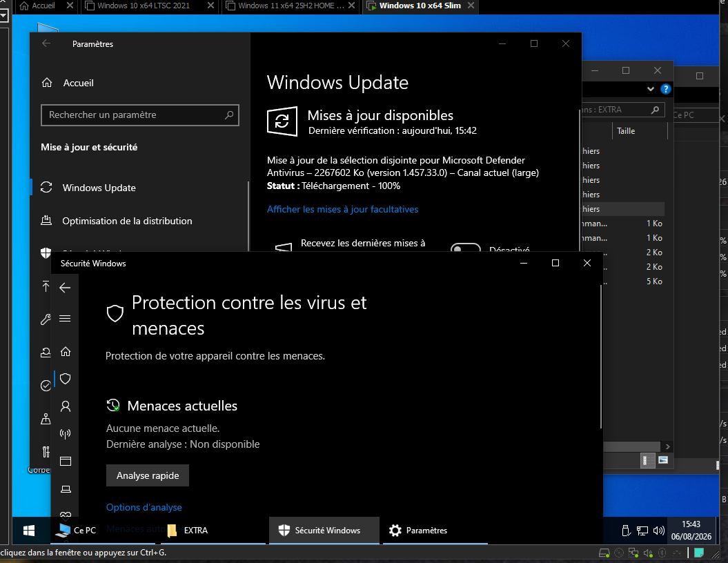Click the Accueil home icon in Paramètres

click(x=47, y=83)
